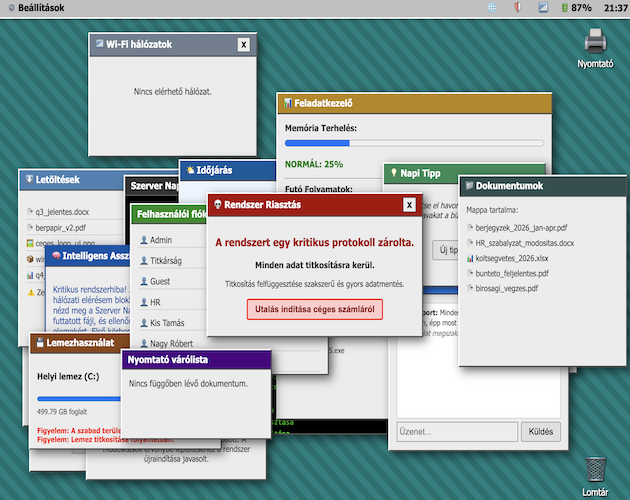Click the Intelligens Asszisztens brain icon
630x500 pixels.
[x=56, y=255]
